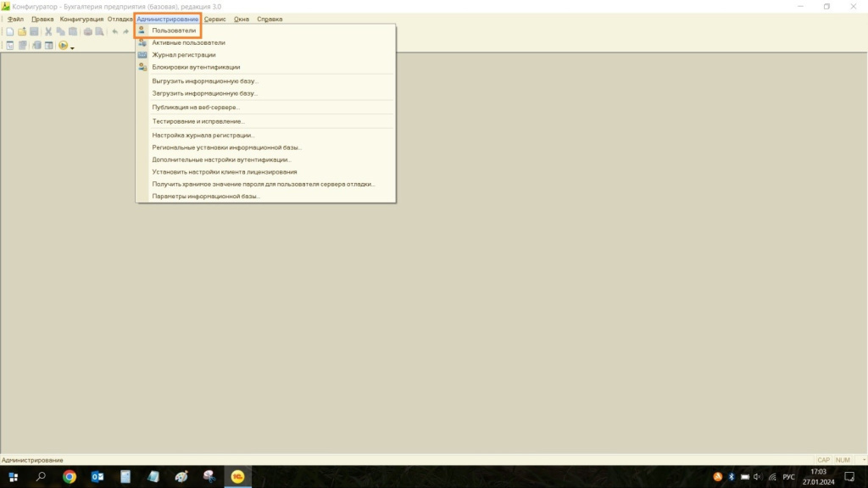The height and width of the screenshot is (488, 868).
Task: Click the Cut scissors toolbar icon
Action: click(48, 31)
